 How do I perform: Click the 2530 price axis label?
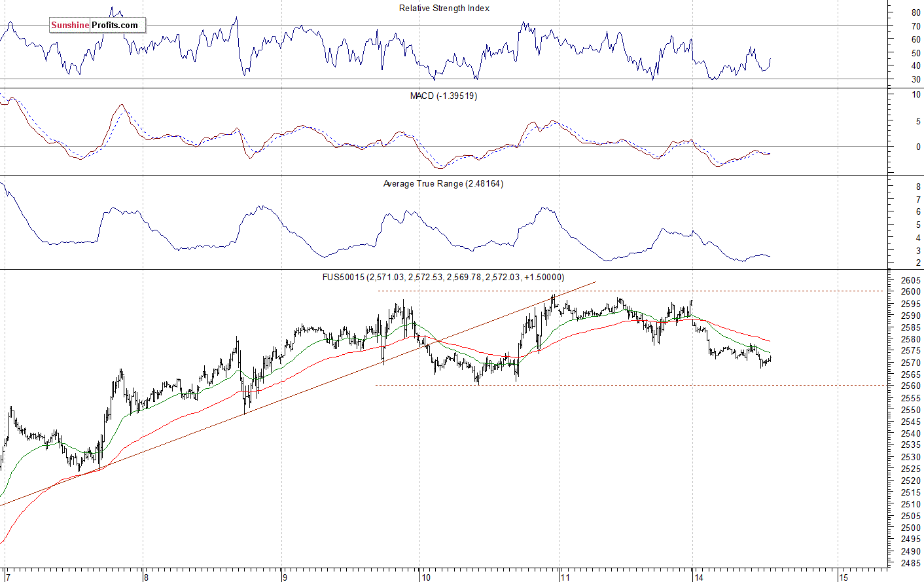click(x=911, y=457)
